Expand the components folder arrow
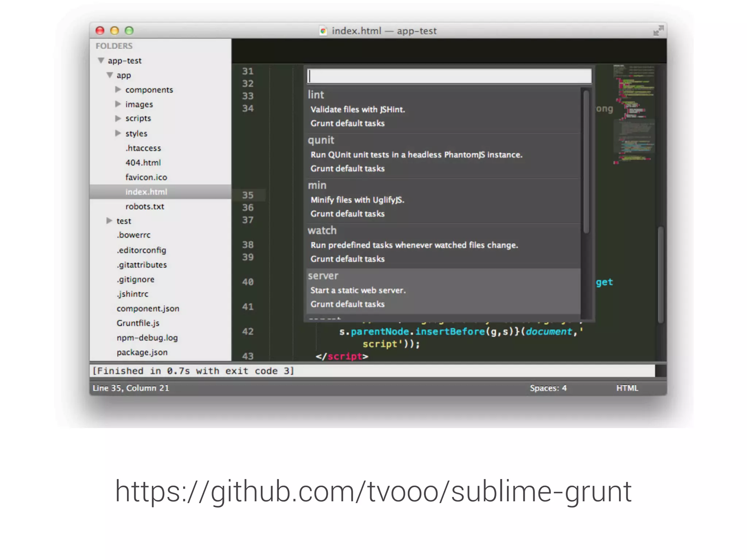Viewport: 747px width, 560px height. pos(118,89)
